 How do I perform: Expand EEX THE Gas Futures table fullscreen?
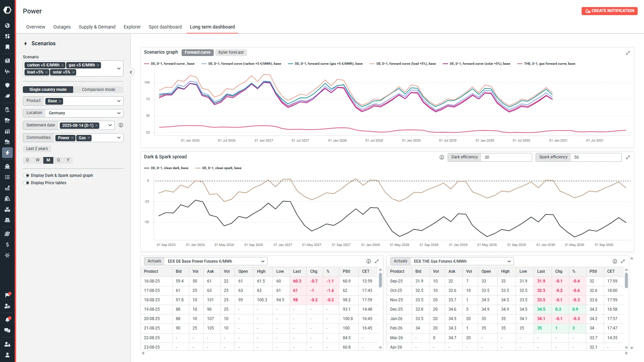pos(623,261)
